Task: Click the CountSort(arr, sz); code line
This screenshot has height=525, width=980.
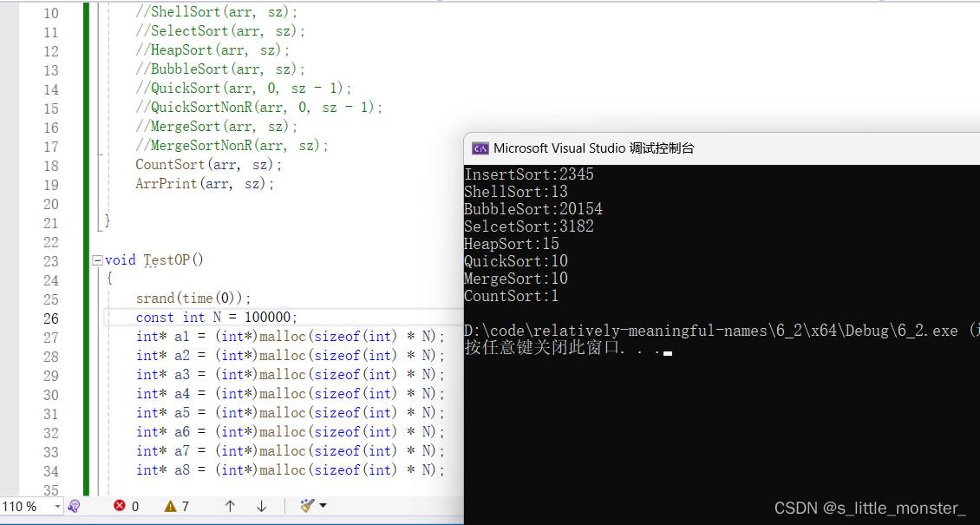Action: (209, 165)
